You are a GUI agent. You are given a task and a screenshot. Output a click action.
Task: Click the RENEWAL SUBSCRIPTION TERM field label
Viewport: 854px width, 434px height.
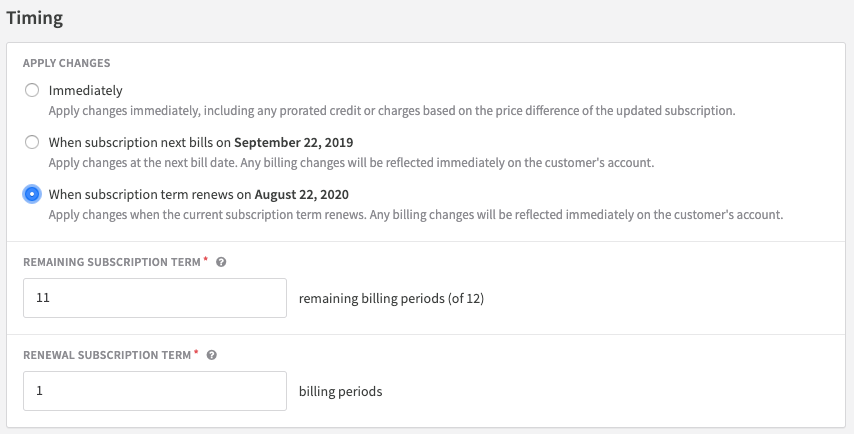pyautogui.click(x=107, y=355)
